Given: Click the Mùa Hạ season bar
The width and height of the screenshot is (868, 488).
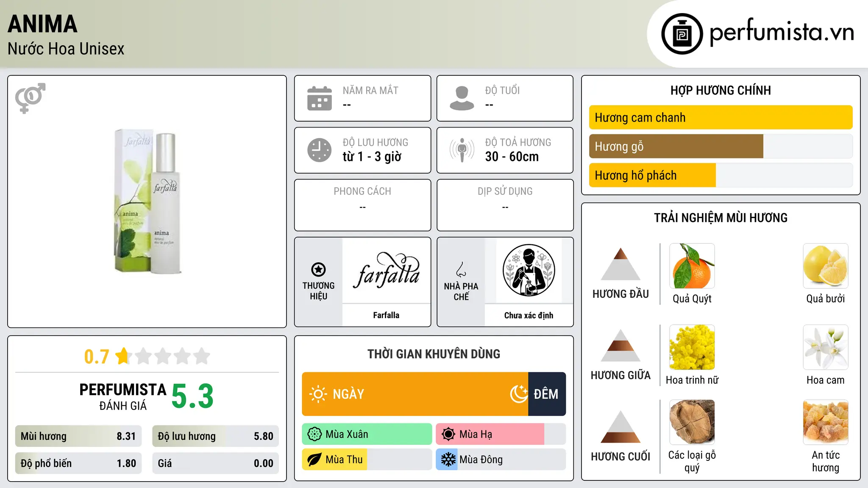Looking at the screenshot, I should pyautogui.click(x=501, y=434).
